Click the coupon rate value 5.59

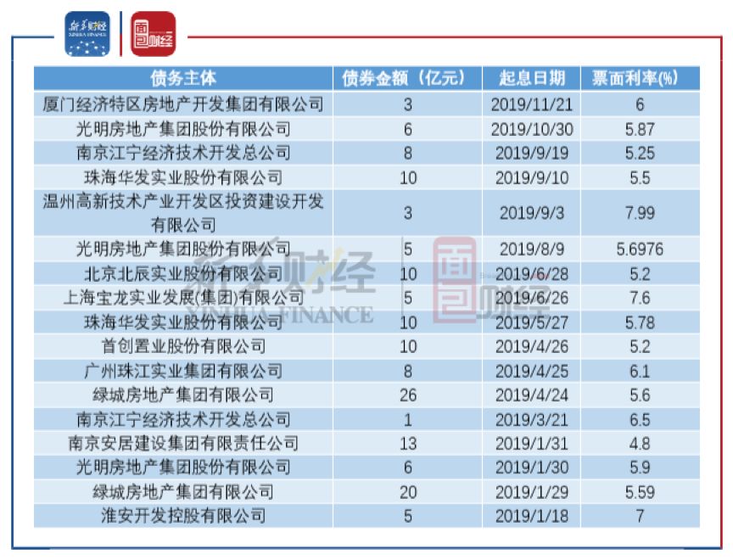640,492
